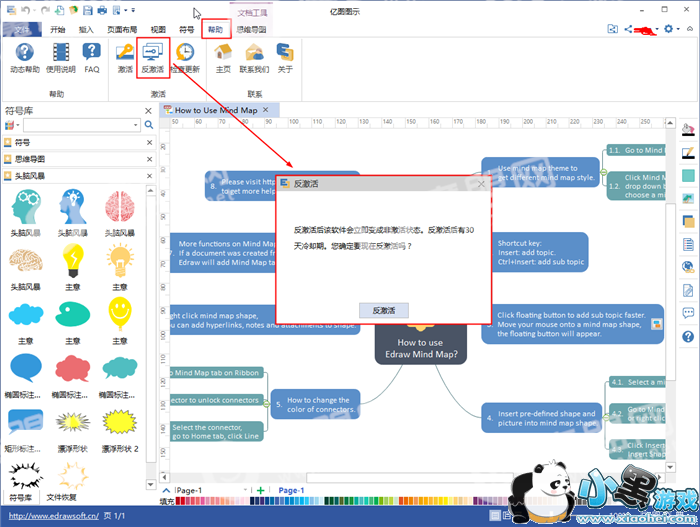Switch to the 开始 home tab
This screenshot has width=700, height=527.
coord(58,29)
